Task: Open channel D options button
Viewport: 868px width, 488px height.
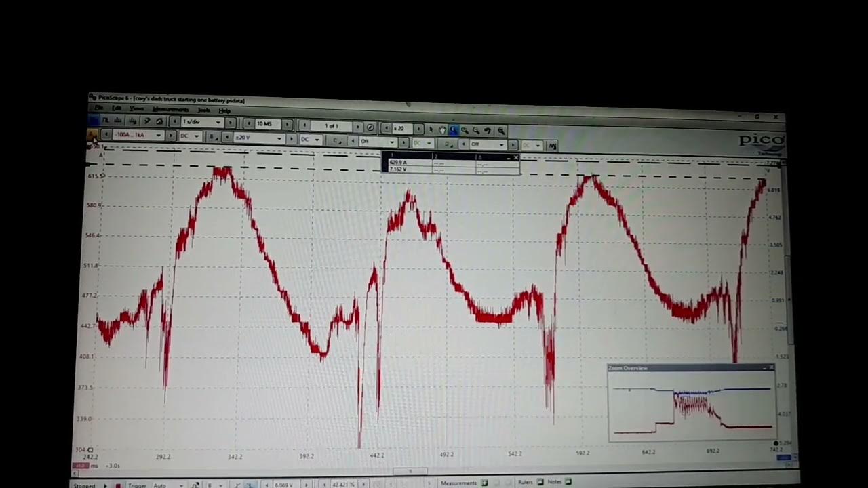Action: [x=448, y=143]
